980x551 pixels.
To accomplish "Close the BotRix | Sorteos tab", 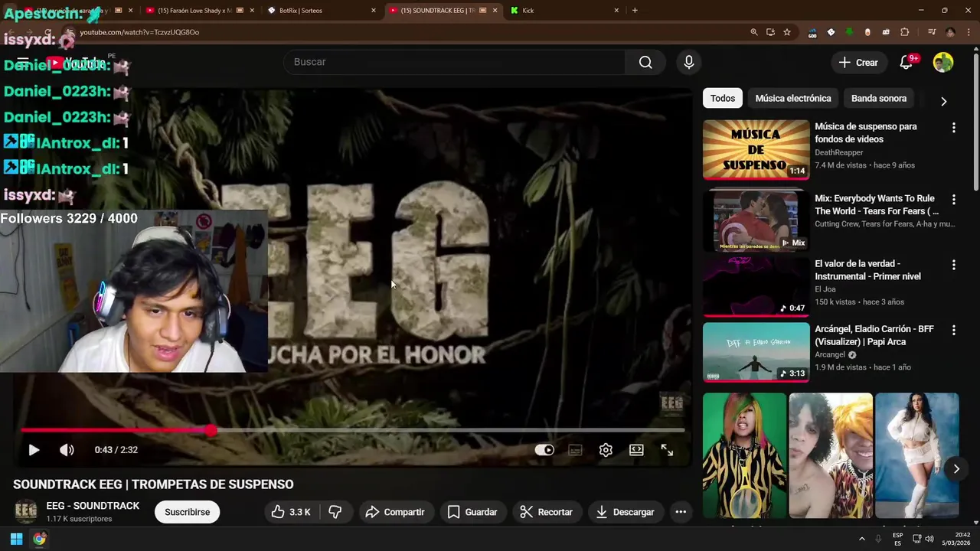I will coord(374,10).
